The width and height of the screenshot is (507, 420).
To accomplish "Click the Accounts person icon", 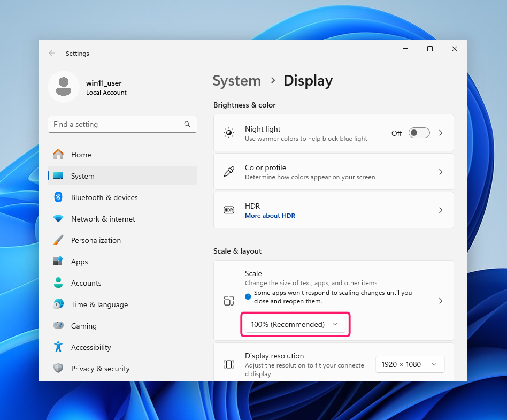I will point(58,283).
